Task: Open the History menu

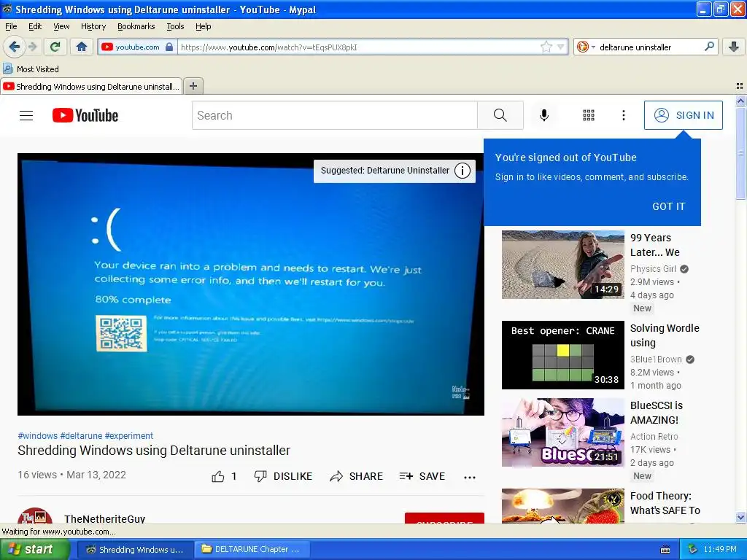Action: (x=93, y=26)
